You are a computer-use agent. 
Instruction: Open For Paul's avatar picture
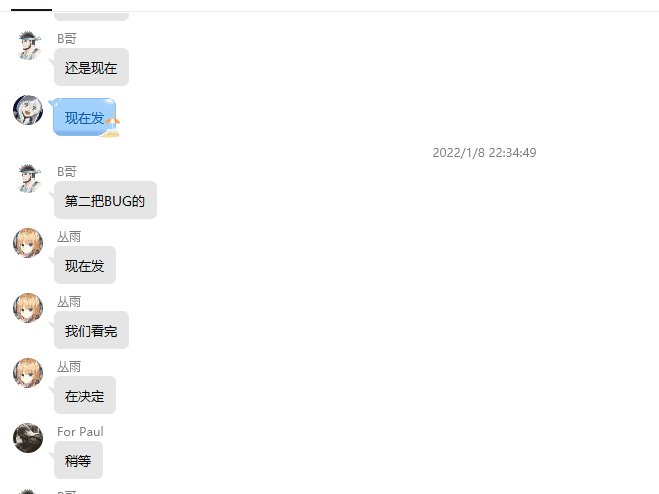click(28, 438)
